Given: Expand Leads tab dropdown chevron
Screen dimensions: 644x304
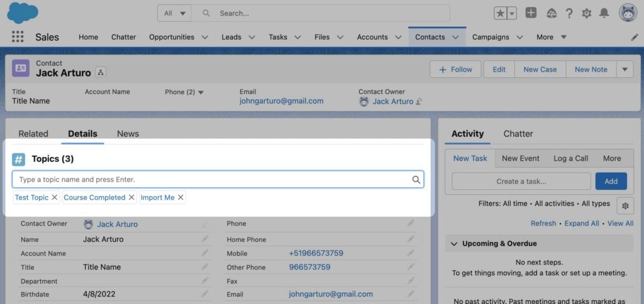Looking at the screenshot, I should [x=252, y=37].
